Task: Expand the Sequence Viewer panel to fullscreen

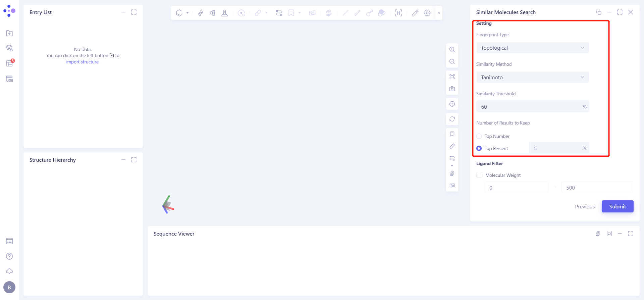Action: click(x=631, y=234)
